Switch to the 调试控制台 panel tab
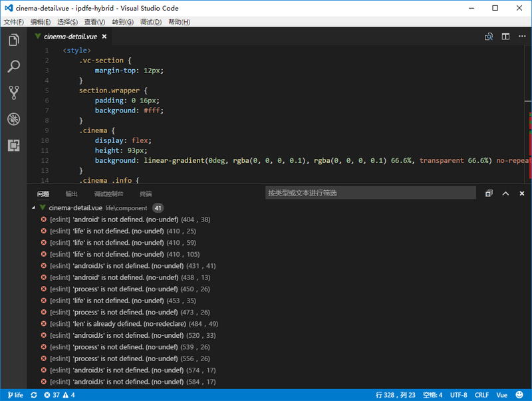 click(x=108, y=194)
